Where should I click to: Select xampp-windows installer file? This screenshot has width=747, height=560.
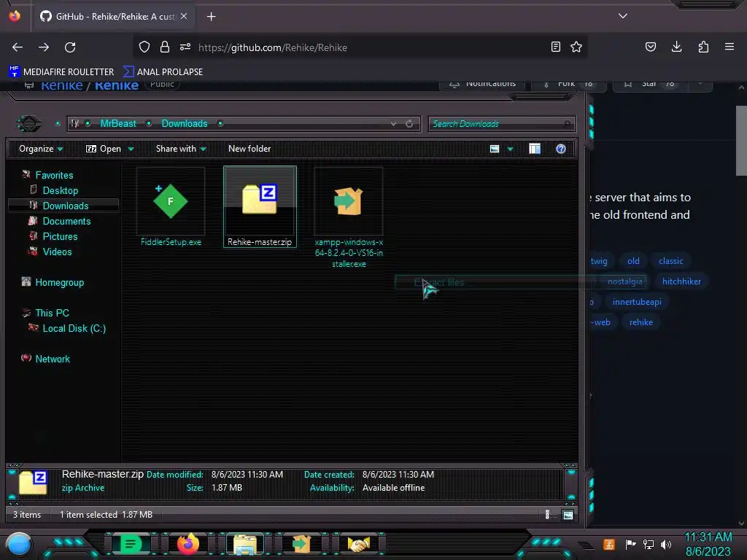[349, 218]
